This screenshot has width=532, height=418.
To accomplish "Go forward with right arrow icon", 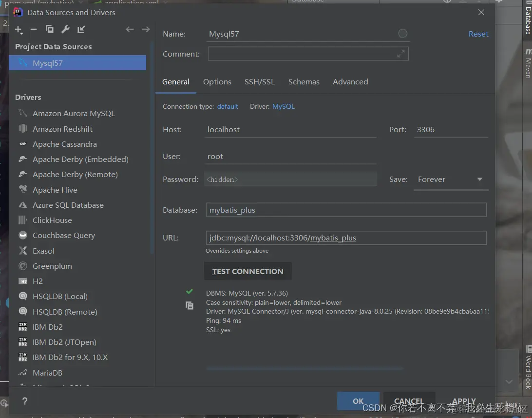I will pyautogui.click(x=146, y=30).
